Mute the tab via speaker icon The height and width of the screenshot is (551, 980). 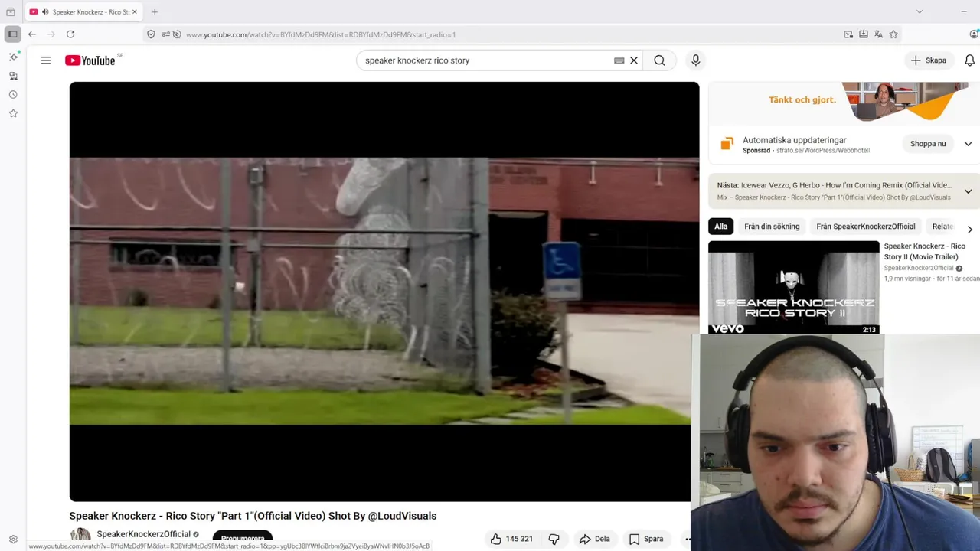[x=45, y=11]
